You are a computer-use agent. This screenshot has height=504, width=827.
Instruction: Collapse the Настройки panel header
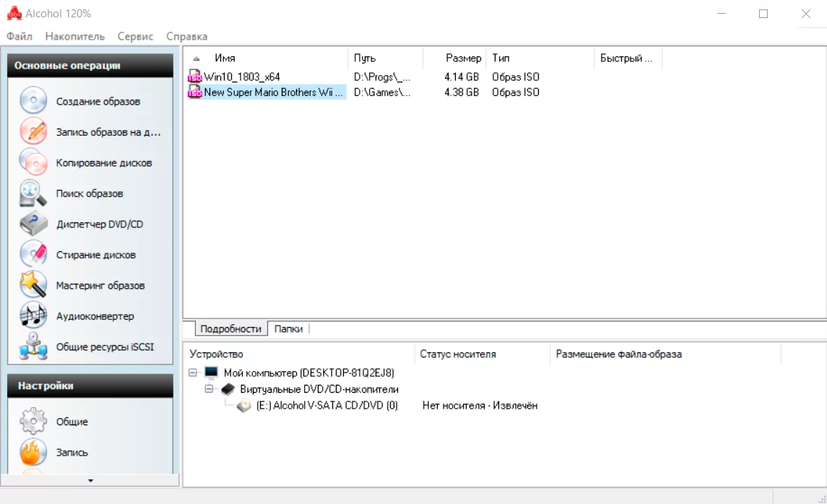(x=90, y=386)
